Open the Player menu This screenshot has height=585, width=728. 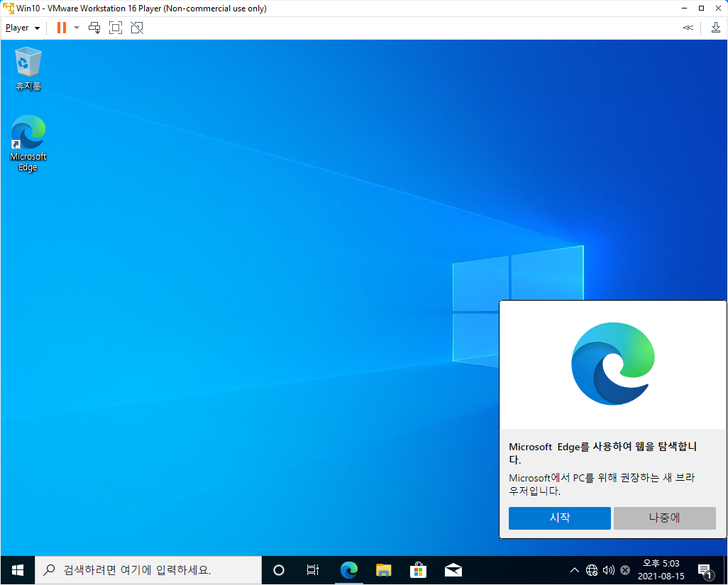22,28
